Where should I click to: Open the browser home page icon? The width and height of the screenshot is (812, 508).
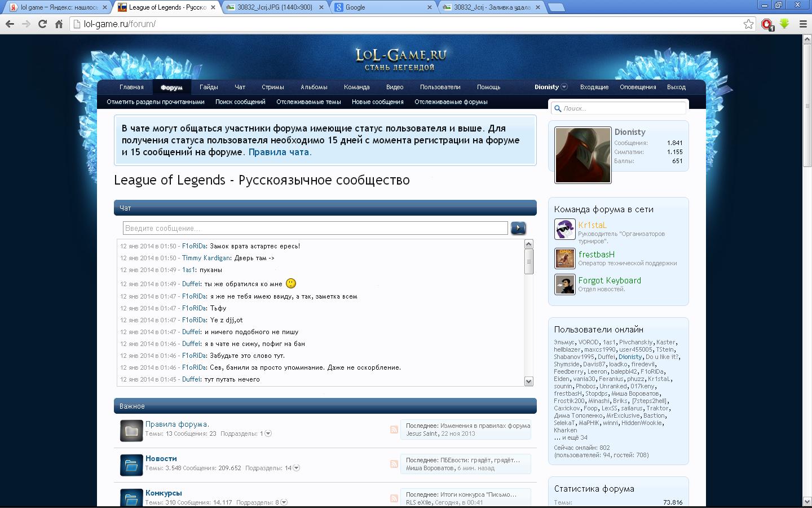pyautogui.click(x=59, y=24)
